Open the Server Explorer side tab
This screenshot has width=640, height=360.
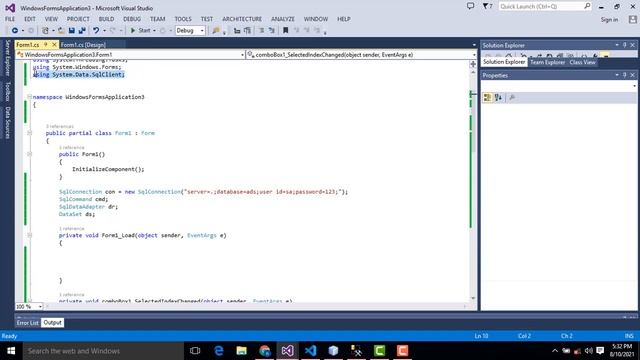[x=7, y=58]
